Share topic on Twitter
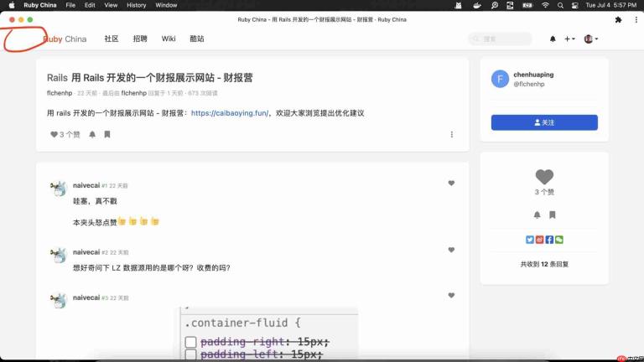 (x=530, y=240)
